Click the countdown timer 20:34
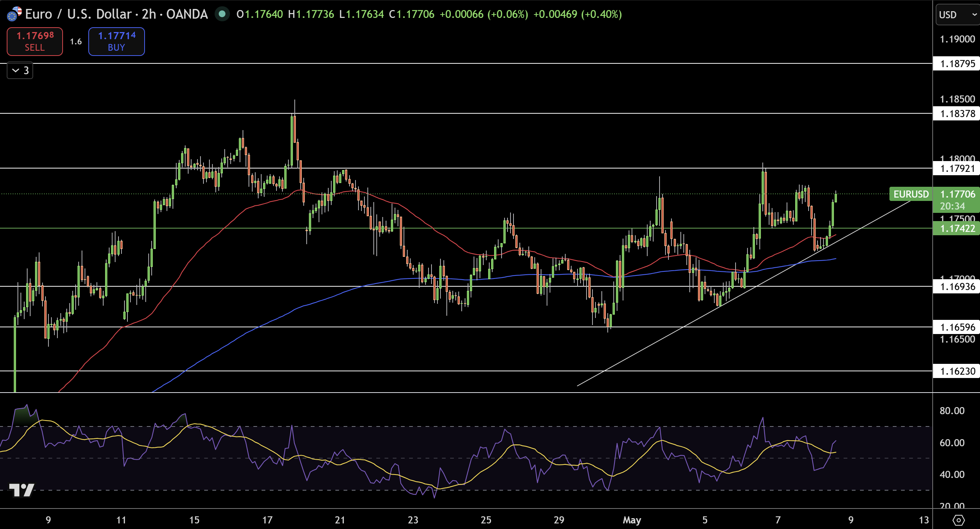The image size is (980, 529). [x=952, y=206]
